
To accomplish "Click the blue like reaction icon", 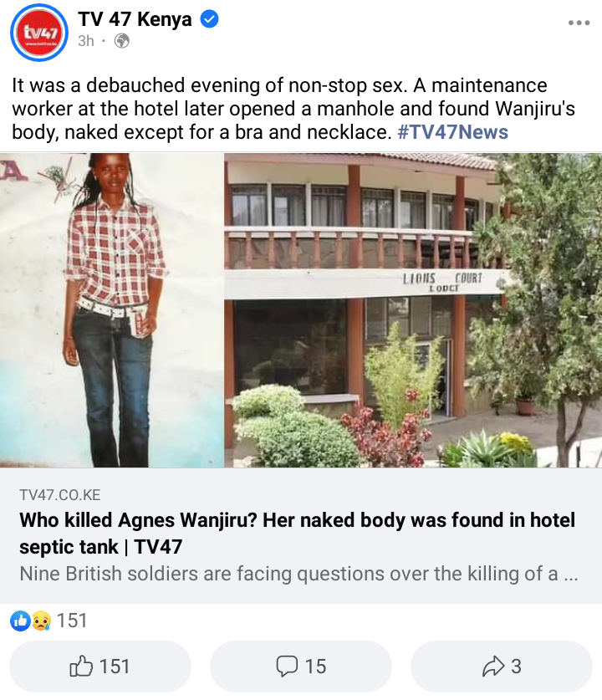I will 20,621.
